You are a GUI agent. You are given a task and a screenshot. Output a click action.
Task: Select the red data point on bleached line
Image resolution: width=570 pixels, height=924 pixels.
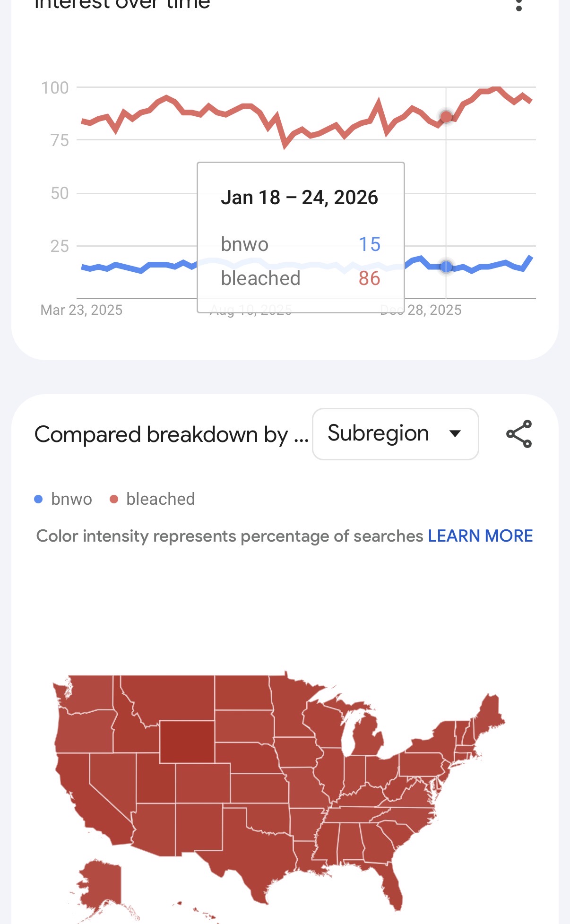(446, 116)
